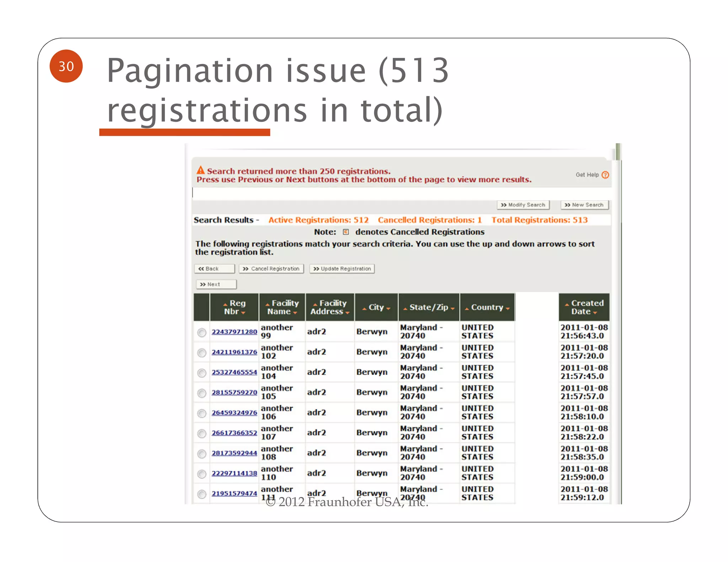Select radio button for registration 25327465554

pyautogui.click(x=202, y=373)
